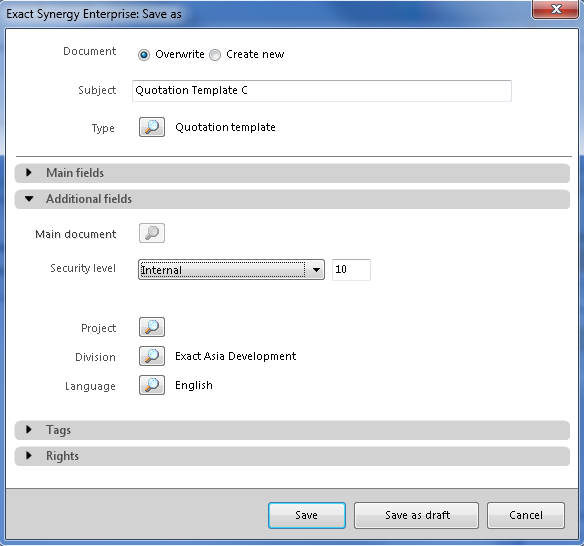This screenshot has height=546, width=584.
Task: Open the Language lookup magnifier icon
Action: (152, 385)
